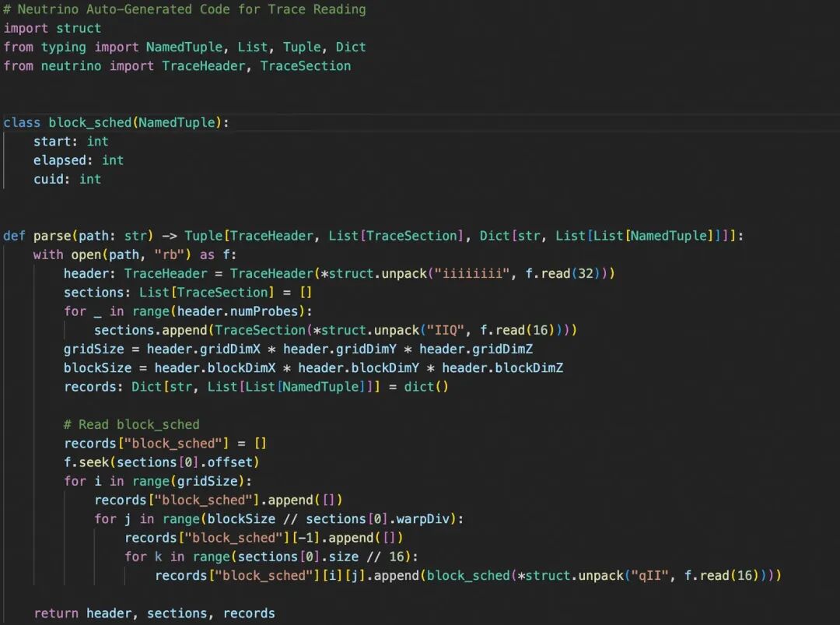The image size is (840, 625).
Task: Click "header.blockDimX"
Action: 215,367
